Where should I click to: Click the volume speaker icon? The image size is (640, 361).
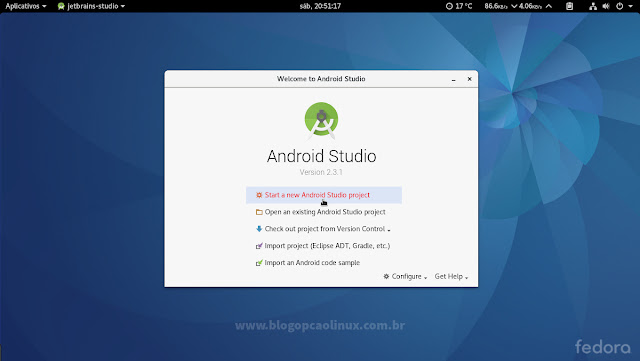pyautogui.click(x=606, y=6)
